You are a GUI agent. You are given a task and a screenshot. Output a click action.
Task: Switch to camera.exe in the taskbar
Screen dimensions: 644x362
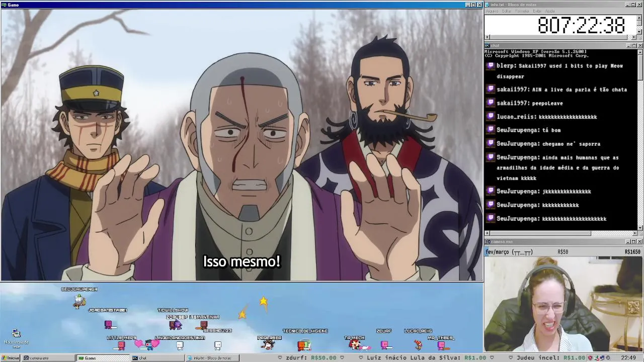tap(49, 358)
